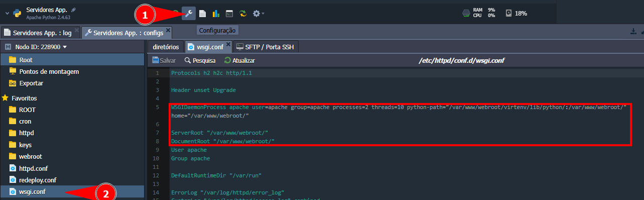644x200 pixels.
Task: Click the Salvar button
Action: point(164,60)
